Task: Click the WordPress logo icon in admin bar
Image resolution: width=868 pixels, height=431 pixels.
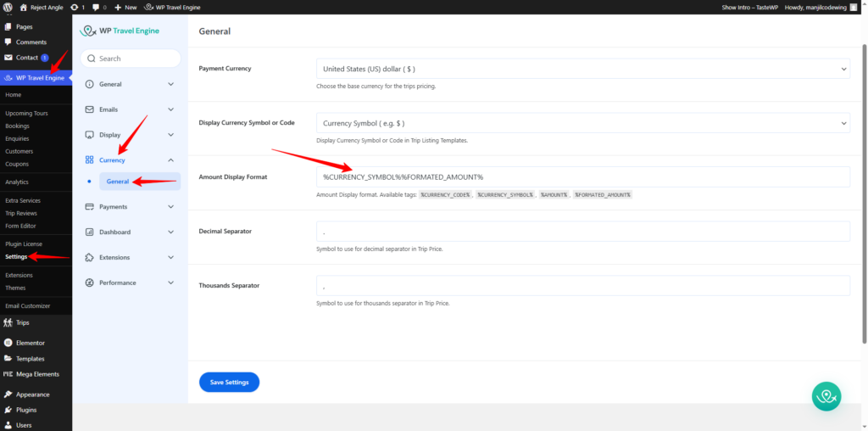Action: click(8, 7)
